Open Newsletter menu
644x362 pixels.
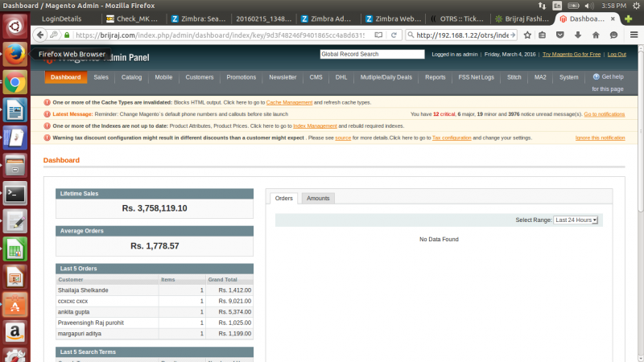tap(283, 77)
